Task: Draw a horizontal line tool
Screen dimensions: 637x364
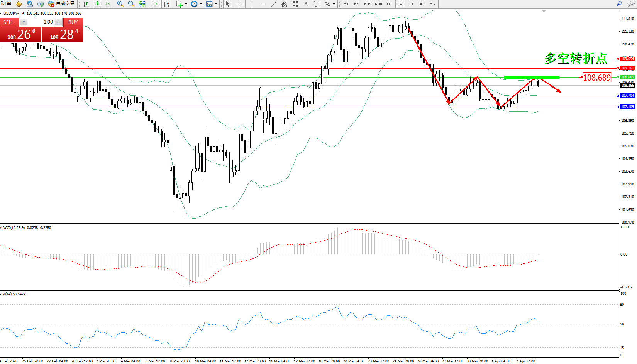Action: coord(263,4)
